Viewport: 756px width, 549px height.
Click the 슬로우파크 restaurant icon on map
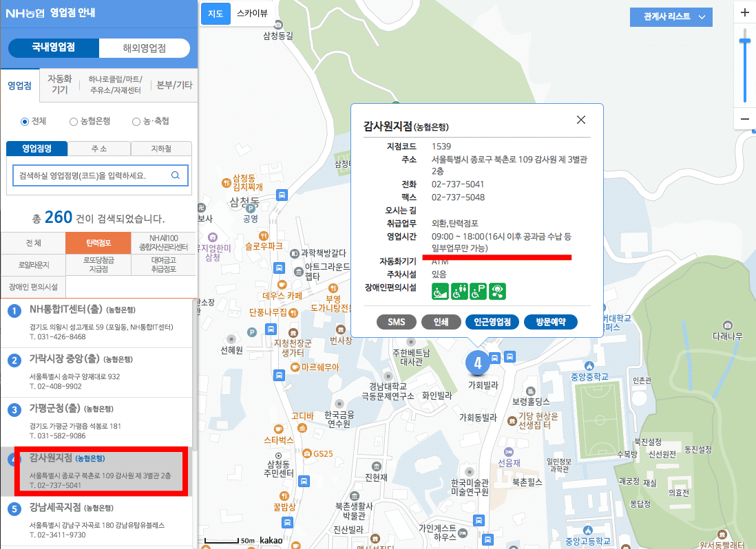pyautogui.click(x=263, y=235)
